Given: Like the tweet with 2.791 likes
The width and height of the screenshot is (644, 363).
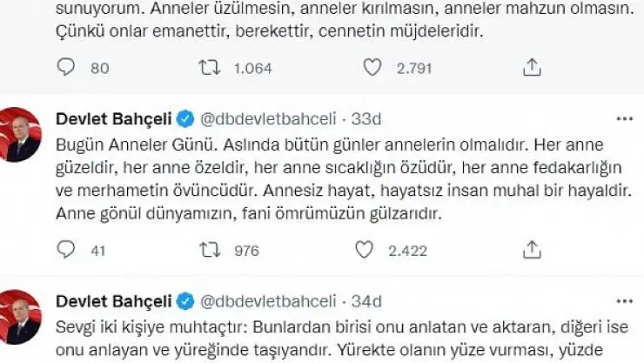Looking at the screenshot, I should tap(371, 66).
